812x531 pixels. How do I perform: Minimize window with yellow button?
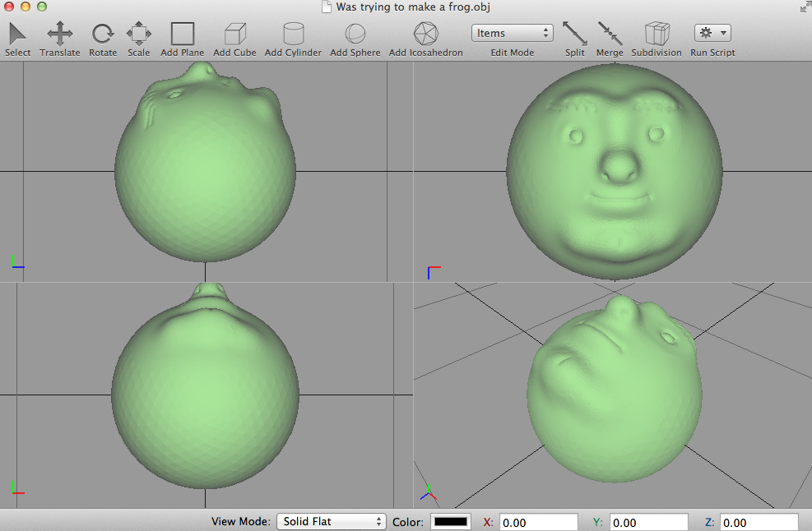click(x=26, y=7)
